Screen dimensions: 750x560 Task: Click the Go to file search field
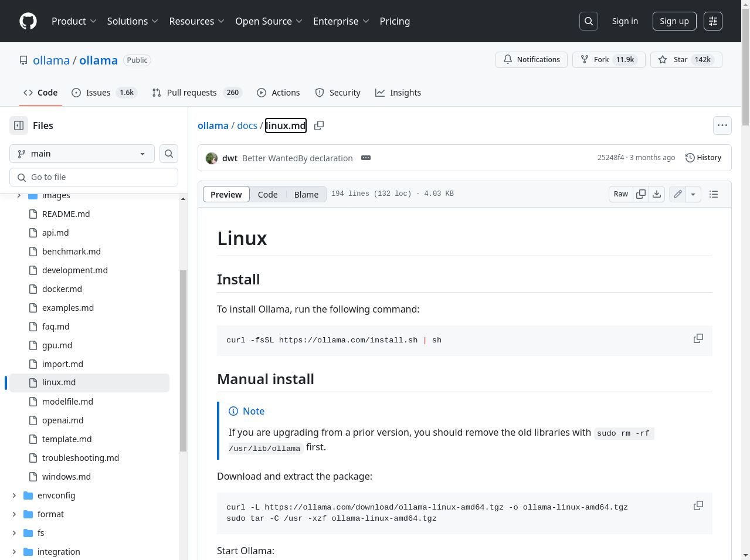point(94,177)
